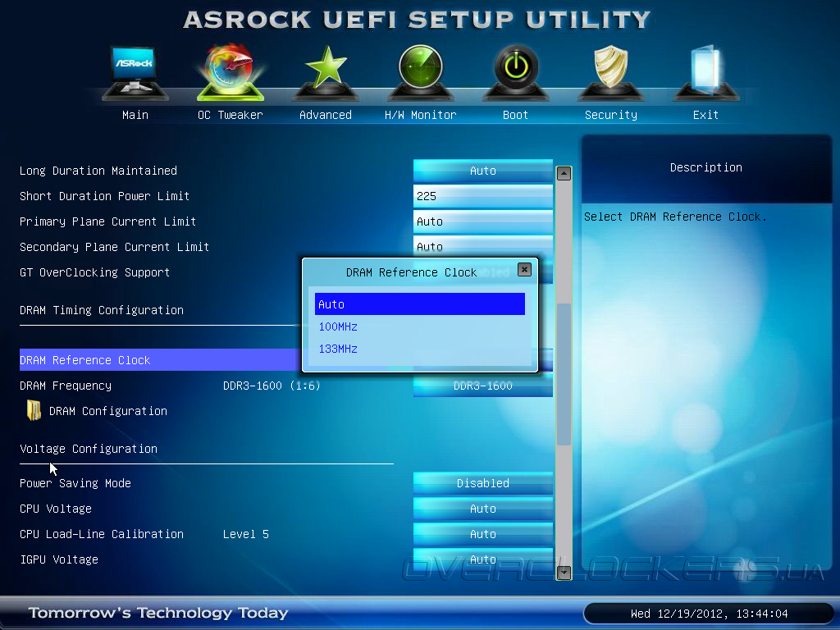
Task: Select the CPU Load-Line Calibration label
Action: (x=102, y=534)
